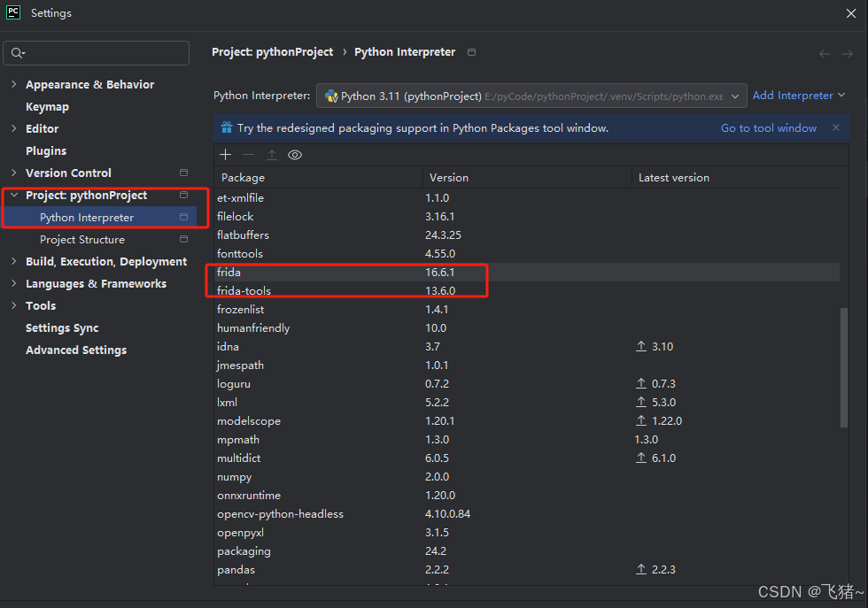Click the gift icon in packaging banner
The width and height of the screenshot is (868, 608).
[227, 127]
